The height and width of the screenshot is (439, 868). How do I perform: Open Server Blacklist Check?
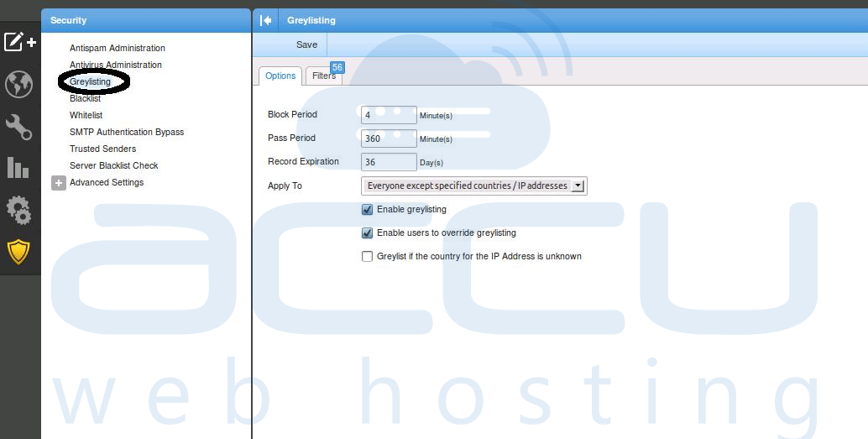click(114, 165)
